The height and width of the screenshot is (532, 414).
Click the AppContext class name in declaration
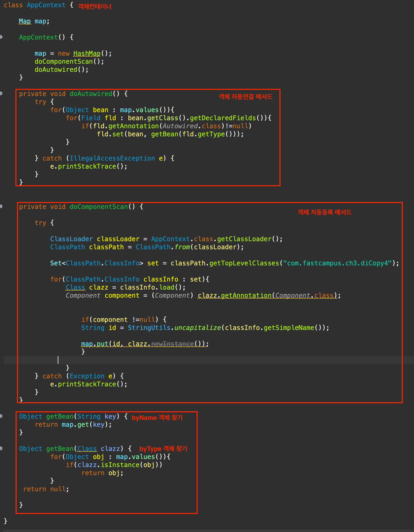click(46, 5)
